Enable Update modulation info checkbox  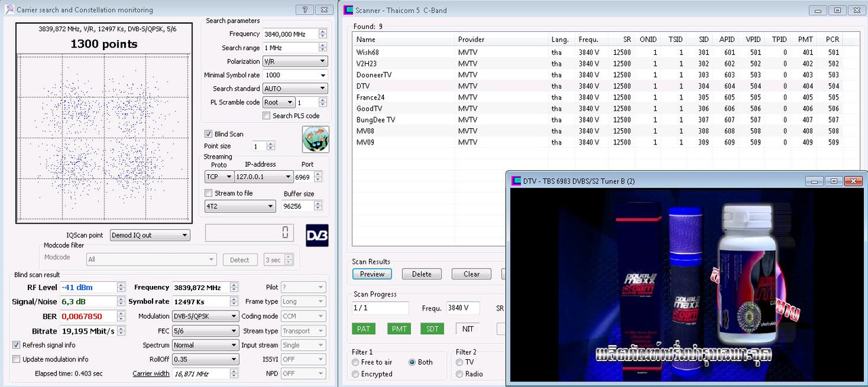(x=16, y=359)
